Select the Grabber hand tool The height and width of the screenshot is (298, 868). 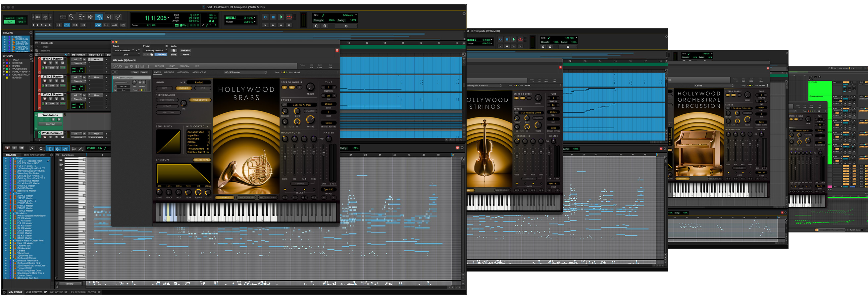tap(99, 17)
